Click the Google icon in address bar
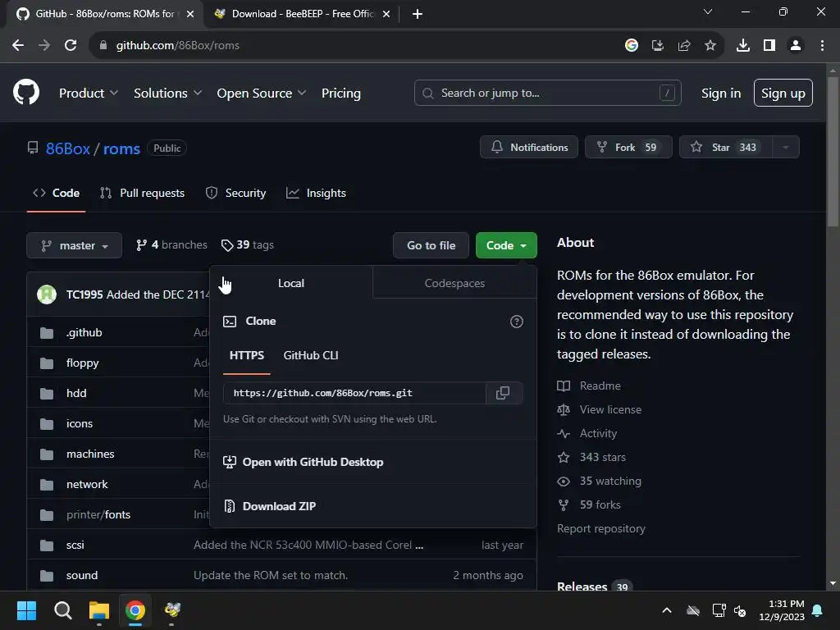Image resolution: width=840 pixels, height=630 pixels. (632, 46)
